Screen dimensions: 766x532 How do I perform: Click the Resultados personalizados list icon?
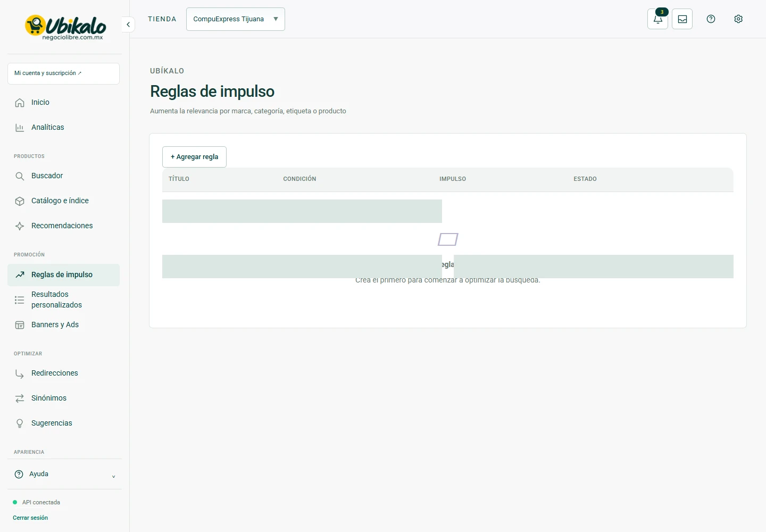pyautogui.click(x=20, y=300)
